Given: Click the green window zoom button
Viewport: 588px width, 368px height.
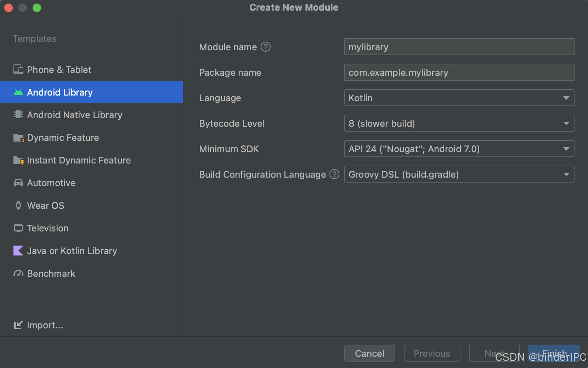Looking at the screenshot, I should click(37, 7).
